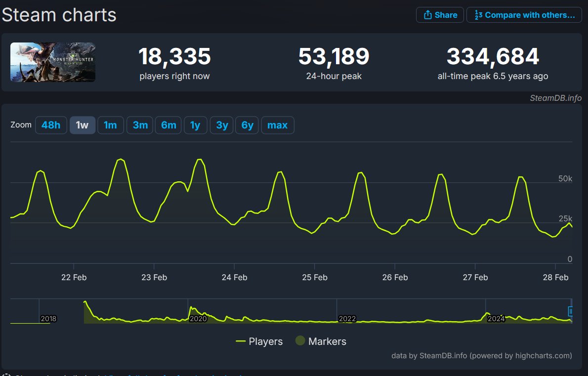Click the SteamDB.info watermark text
The width and height of the screenshot is (588, 376).
tap(555, 98)
